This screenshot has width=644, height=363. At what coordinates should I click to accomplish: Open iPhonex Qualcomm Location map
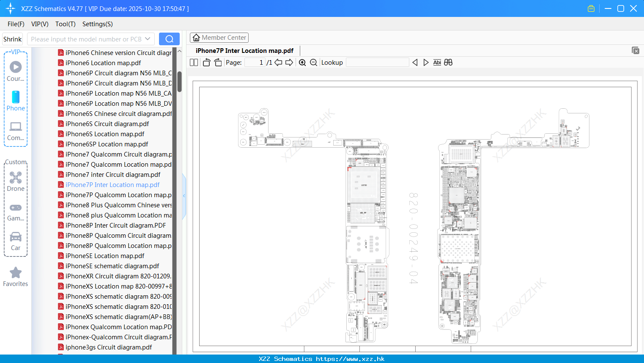[115, 327]
